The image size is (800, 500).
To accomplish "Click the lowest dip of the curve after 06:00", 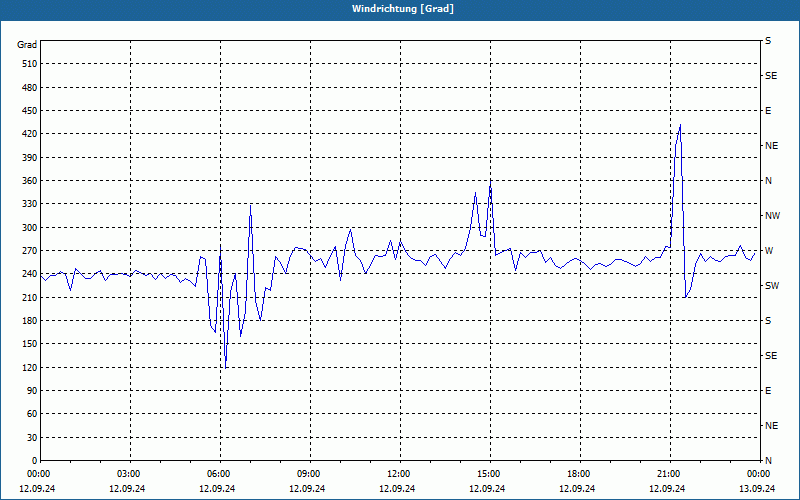I will pyautogui.click(x=226, y=368).
